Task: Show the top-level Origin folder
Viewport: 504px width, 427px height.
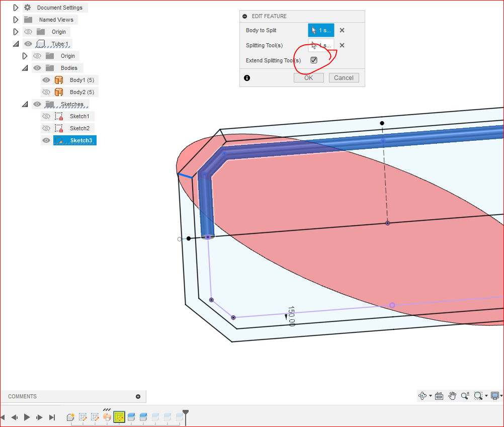Action: (28, 32)
